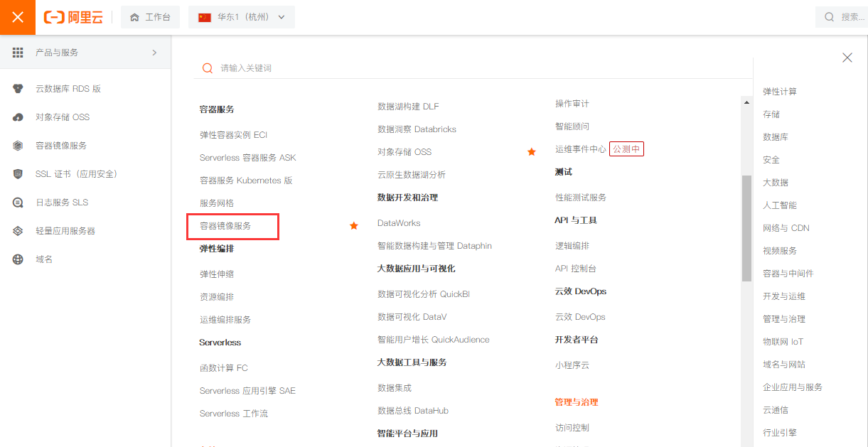
Task: Focus the 请输入关键词 search field
Action: (x=473, y=68)
